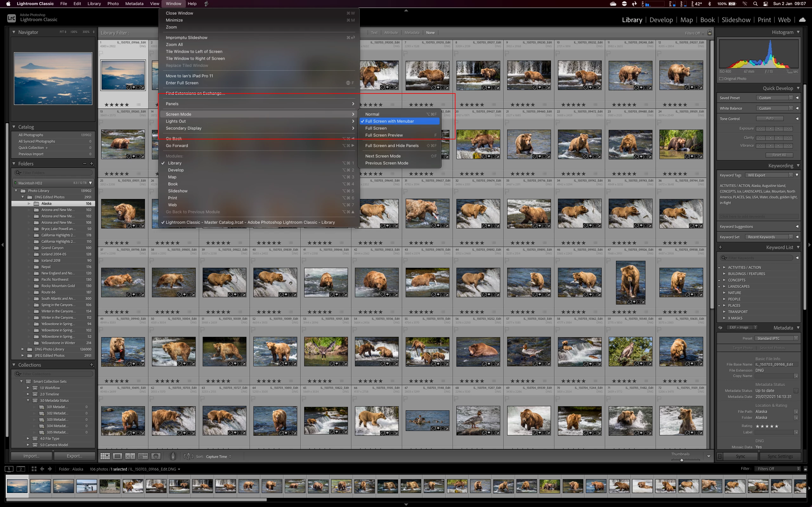Image resolution: width=812 pixels, height=507 pixels.
Task: Switch to Grid view icon
Action: click(x=105, y=456)
